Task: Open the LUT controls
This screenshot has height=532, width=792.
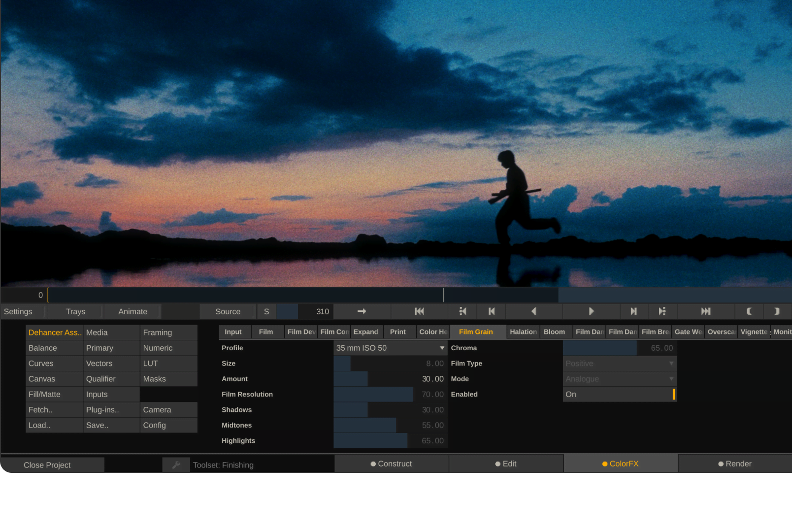Action: pyautogui.click(x=168, y=364)
